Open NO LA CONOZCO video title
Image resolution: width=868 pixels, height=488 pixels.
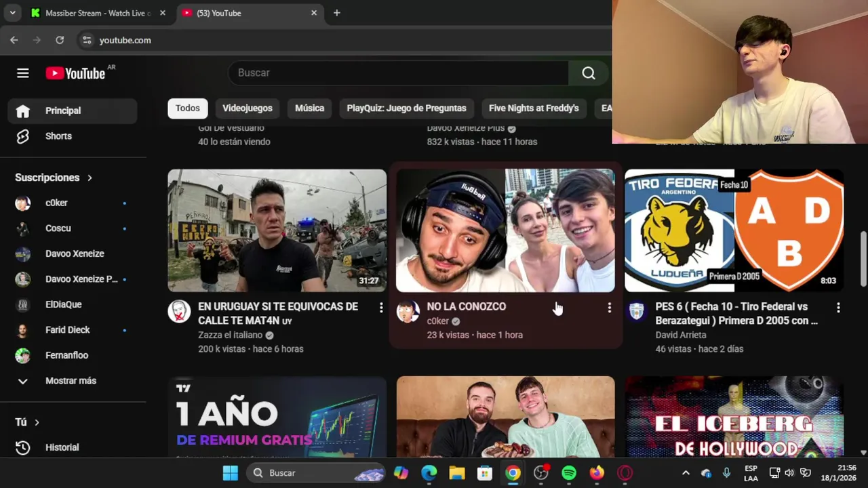[x=467, y=306]
